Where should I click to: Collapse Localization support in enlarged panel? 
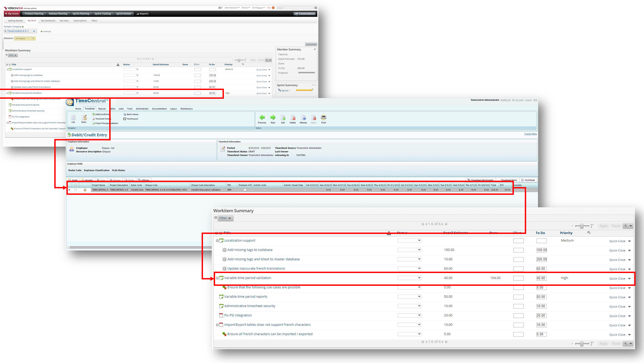click(x=217, y=241)
